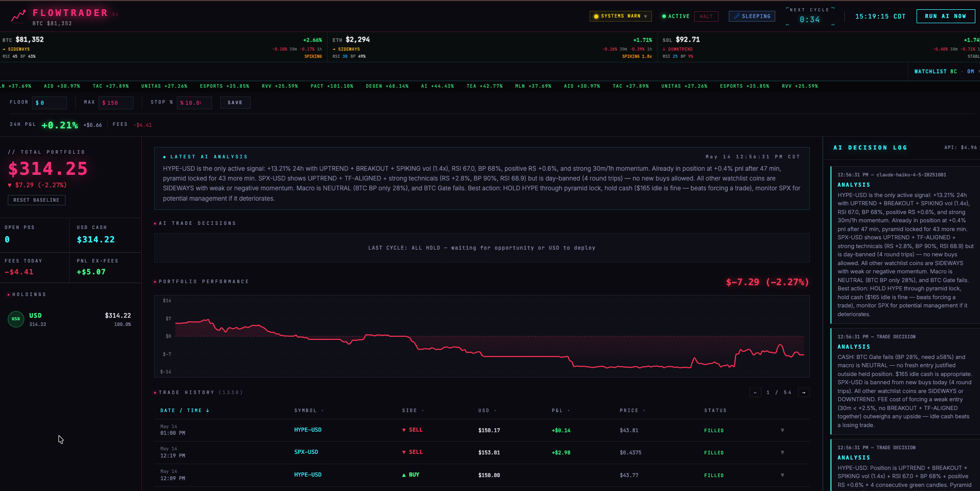Sort trade history by USD column

[x=487, y=411]
